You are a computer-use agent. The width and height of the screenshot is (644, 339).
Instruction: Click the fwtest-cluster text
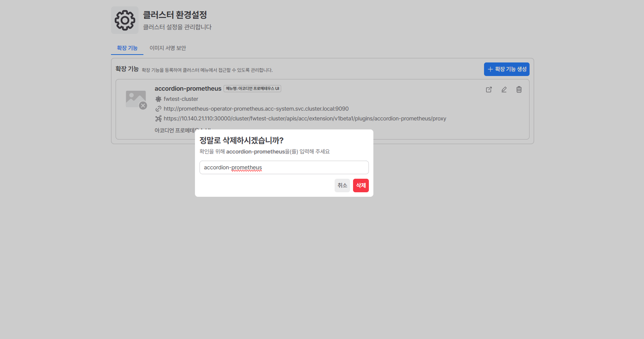point(181,99)
